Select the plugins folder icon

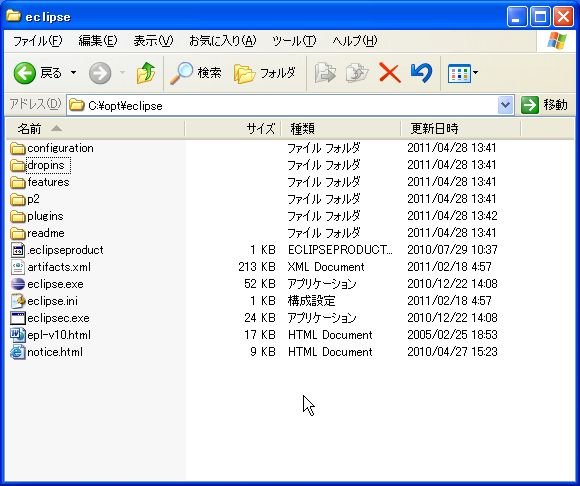(17, 216)
